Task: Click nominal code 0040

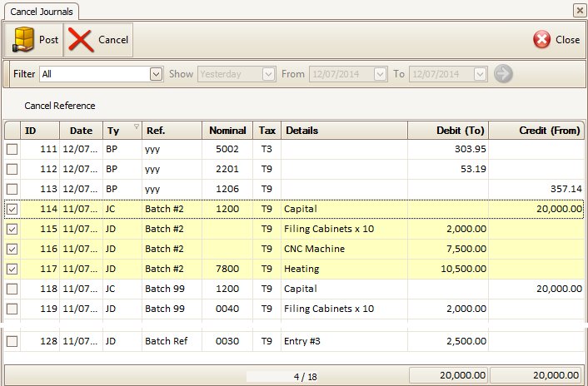Action: (x=227, y=309)
